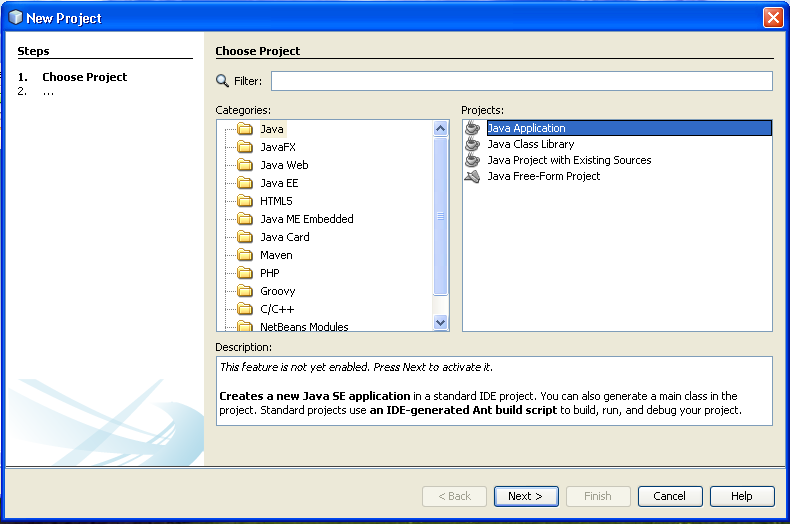Close the New Project dialog
The image size is (790, 524).
point(773,18)
